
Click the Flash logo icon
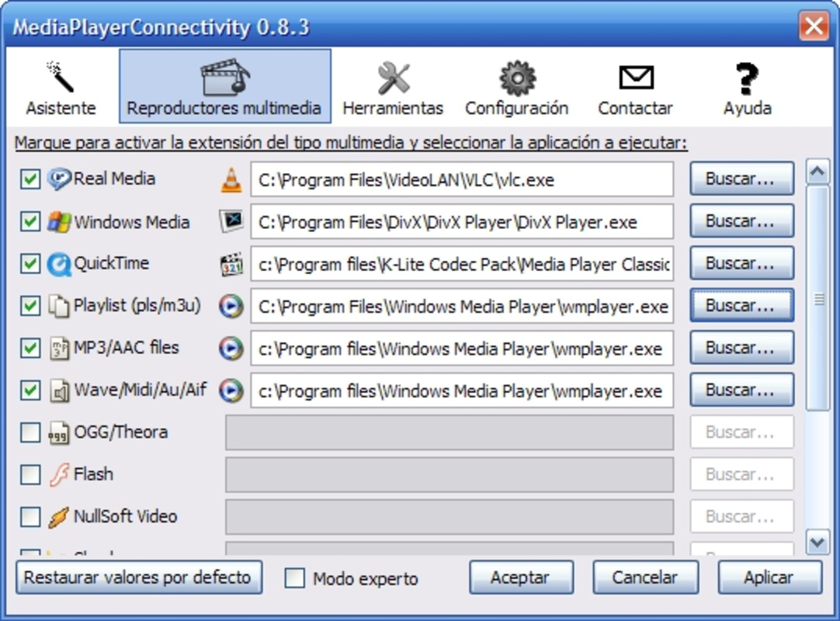(x=59, y=475)
